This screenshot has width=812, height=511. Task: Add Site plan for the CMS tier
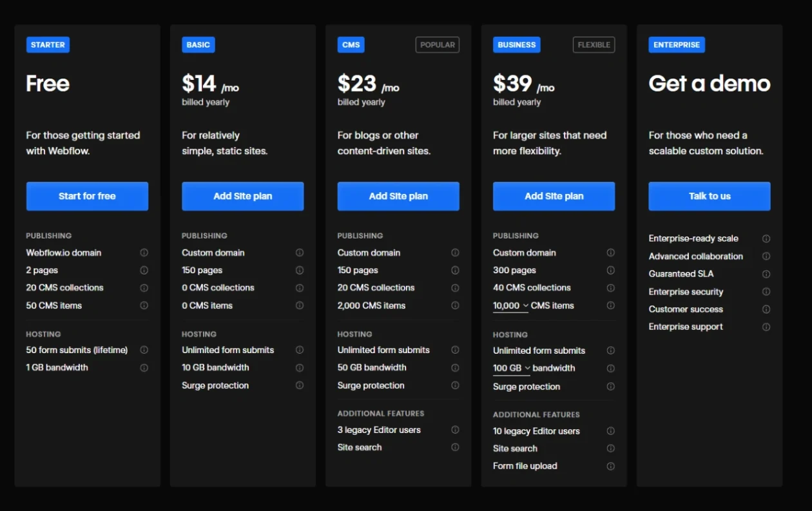tap(398, 196)
